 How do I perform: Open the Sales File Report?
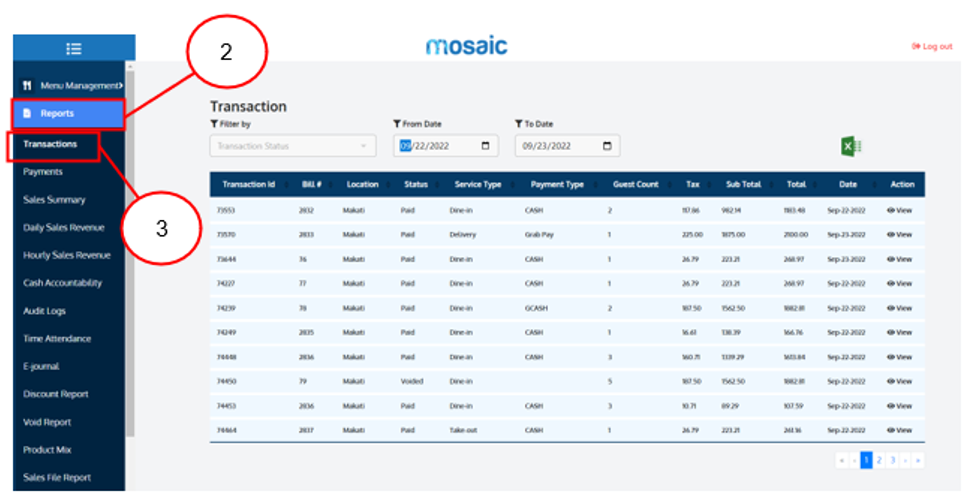tap(57, 477)
